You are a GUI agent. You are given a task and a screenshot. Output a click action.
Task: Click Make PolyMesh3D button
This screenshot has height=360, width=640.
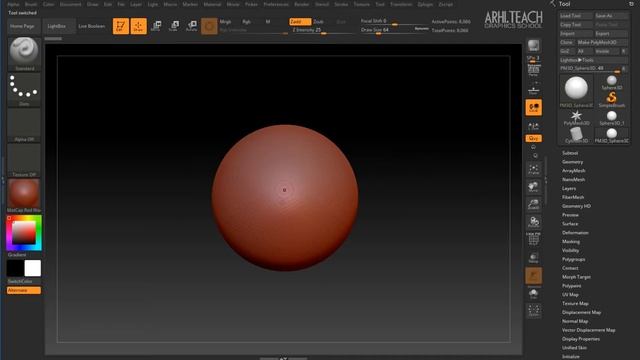pyautogui.click(x=602, y=42)
